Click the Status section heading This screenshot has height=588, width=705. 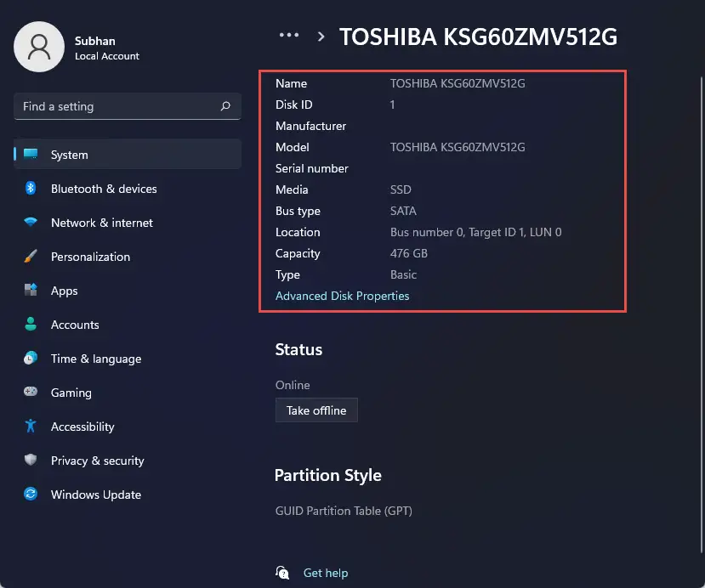pos(298,349)
